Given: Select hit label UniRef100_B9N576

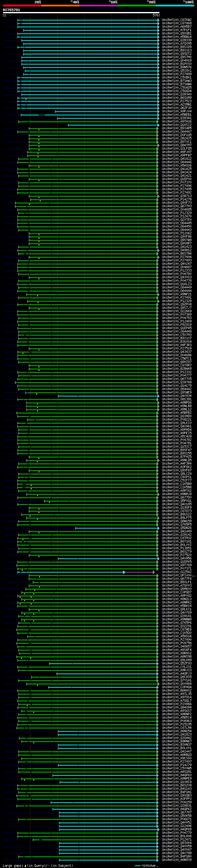Looking at the screenshot, I should (177, 67).
